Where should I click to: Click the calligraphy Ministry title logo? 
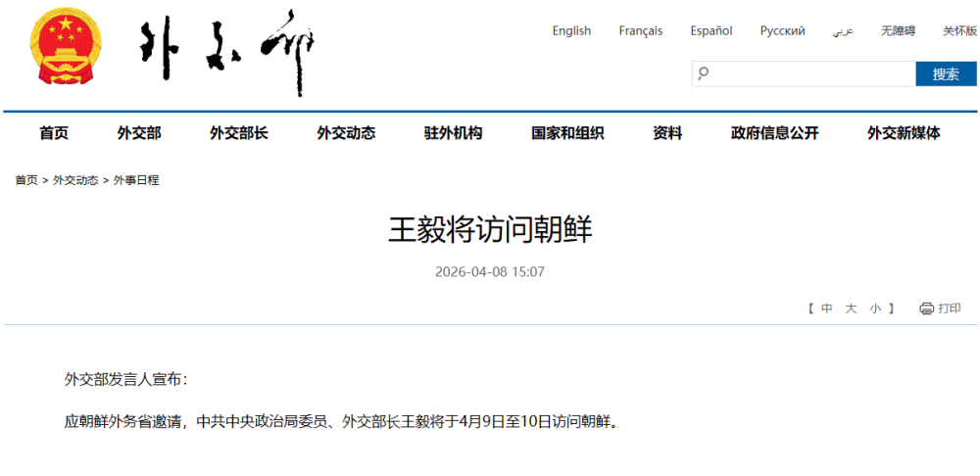(x=228, y=52)
